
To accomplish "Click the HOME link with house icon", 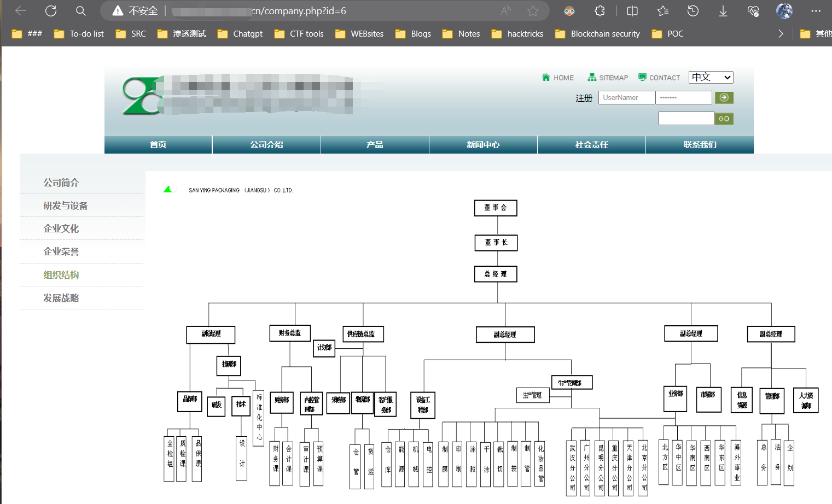I will pos(558,78).
